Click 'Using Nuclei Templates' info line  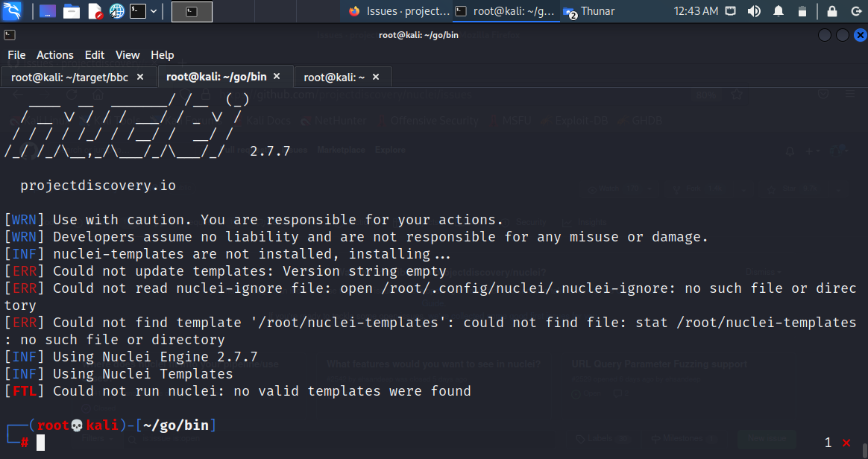click(x=119, y=374)
